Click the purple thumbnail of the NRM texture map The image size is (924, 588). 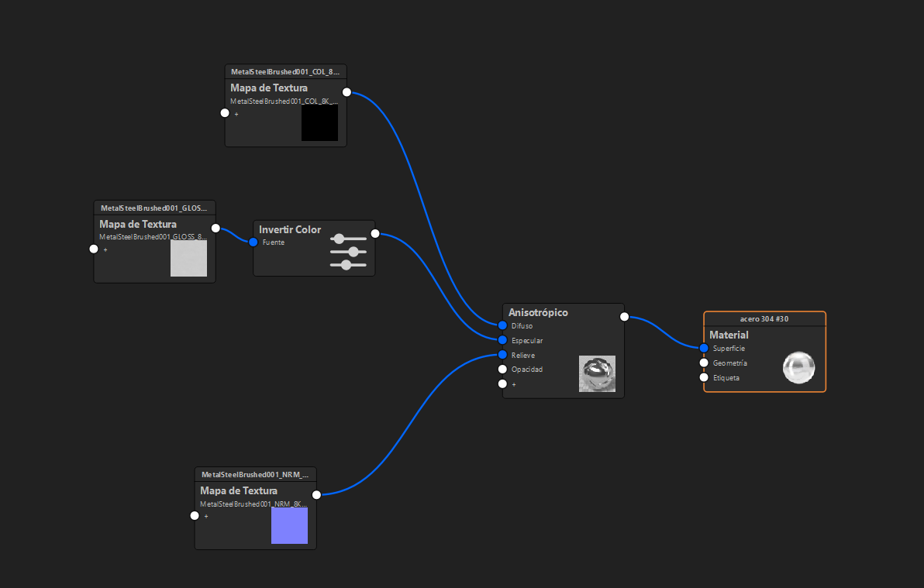tap(289, 525)
